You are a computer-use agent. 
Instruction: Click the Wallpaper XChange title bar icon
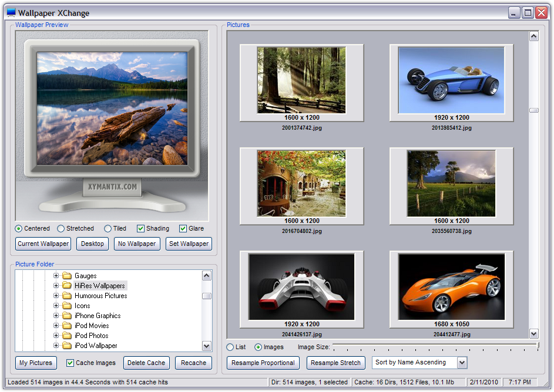pos(11,12)
